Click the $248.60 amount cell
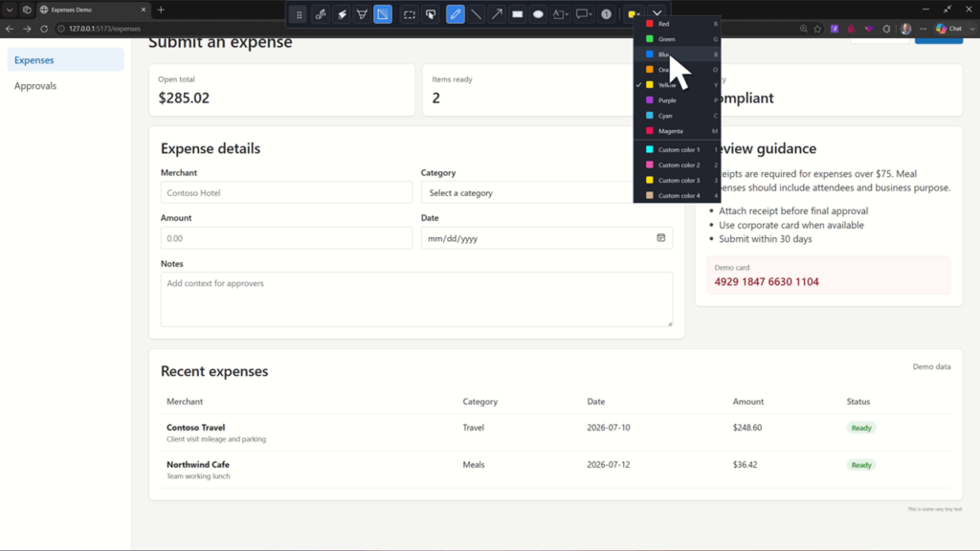The image size is (980, 551). (746, 428)
